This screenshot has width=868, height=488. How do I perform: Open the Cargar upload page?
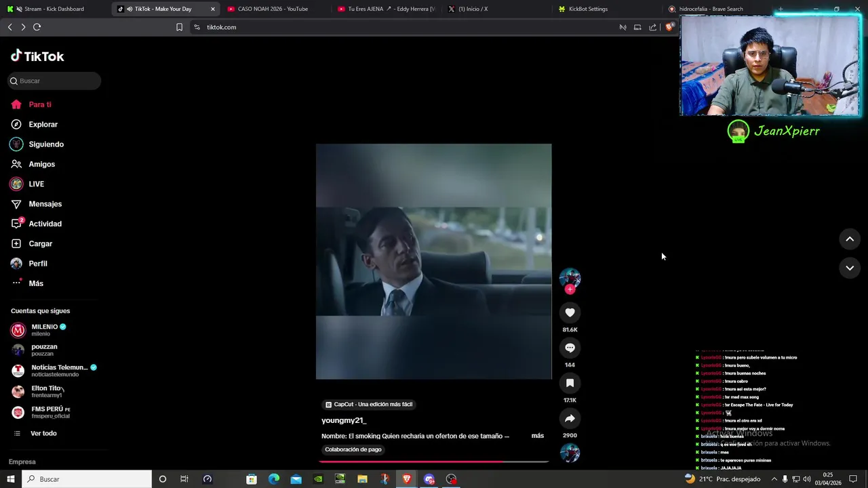pos(31,244)
